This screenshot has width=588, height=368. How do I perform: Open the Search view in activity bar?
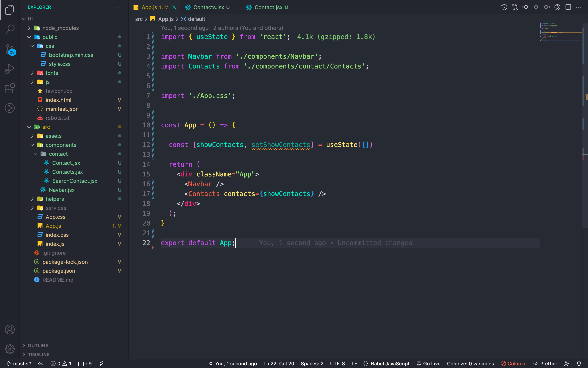point(10,29)
